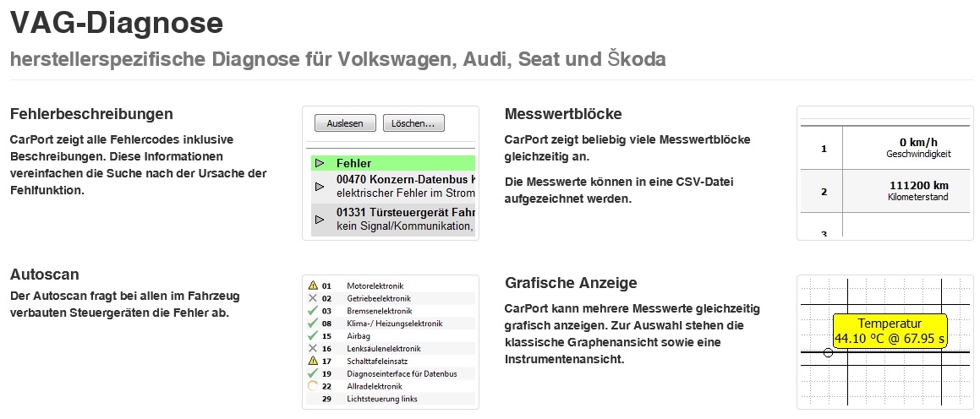Click the checkmark beside 19 Diagnoseinterface für Datenbus
This screenshot has width=980, height=419.
(313, 373)
